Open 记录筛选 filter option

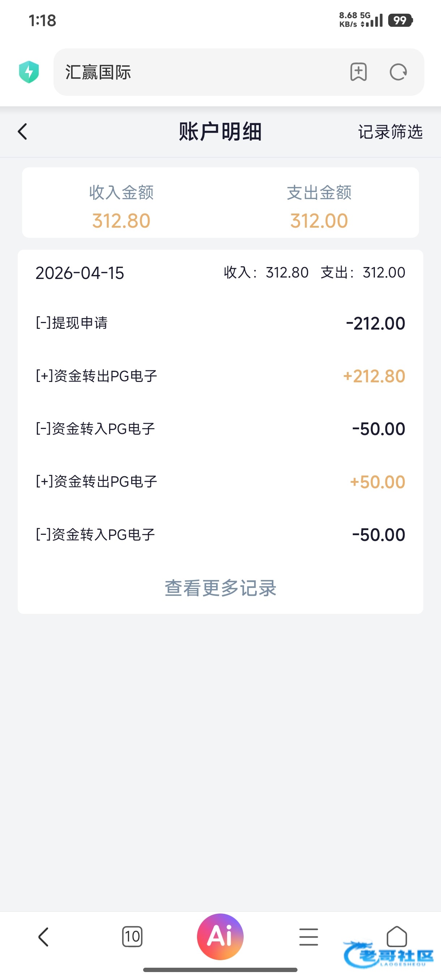(390, 132)
